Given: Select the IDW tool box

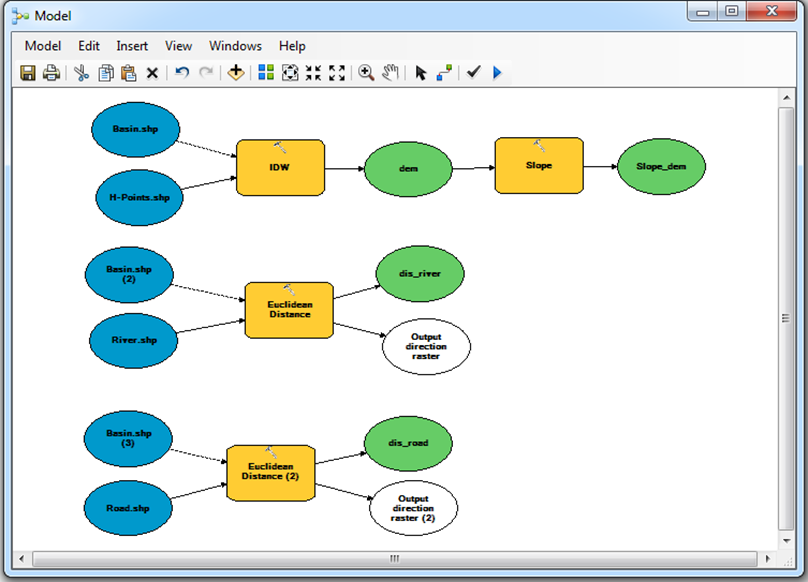Looking at the screenshot, I should [280, 168].
